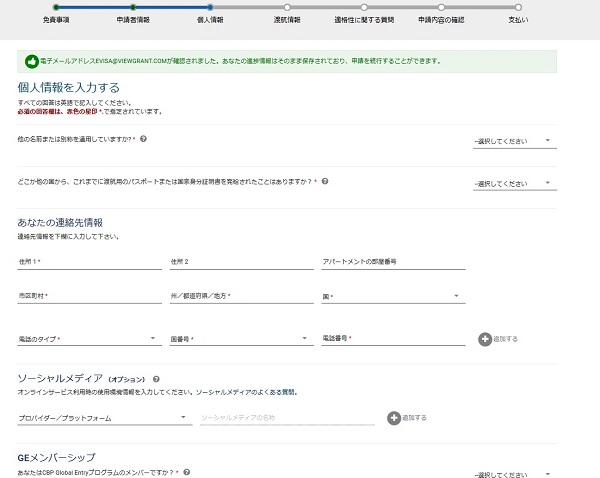Click the 住所 1 input field

tap(88, 262)
